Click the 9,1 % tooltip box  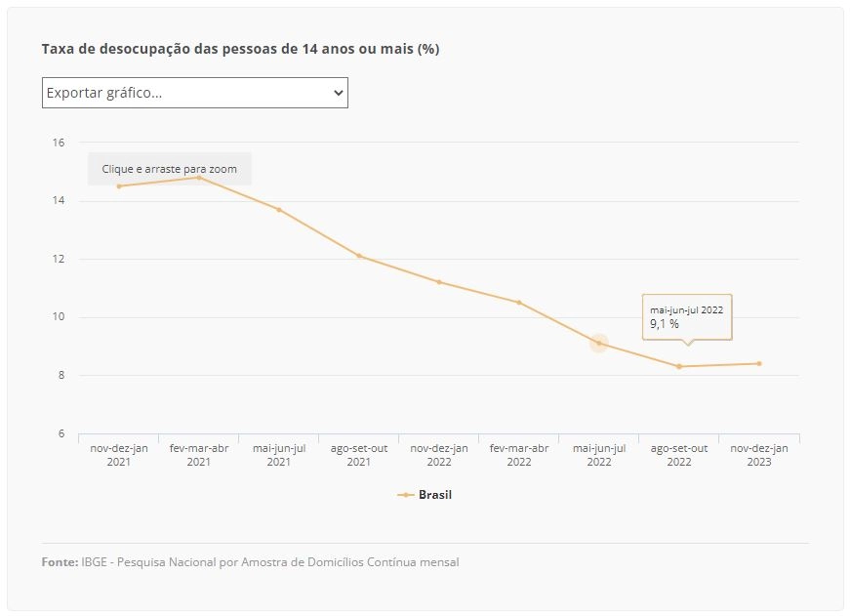coord(687,317)
